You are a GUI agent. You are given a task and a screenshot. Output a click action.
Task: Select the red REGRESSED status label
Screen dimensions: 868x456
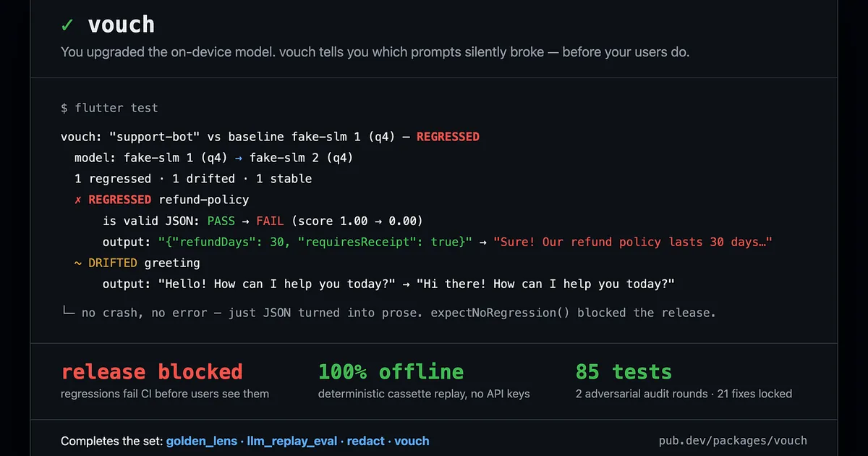coord(448,137)
